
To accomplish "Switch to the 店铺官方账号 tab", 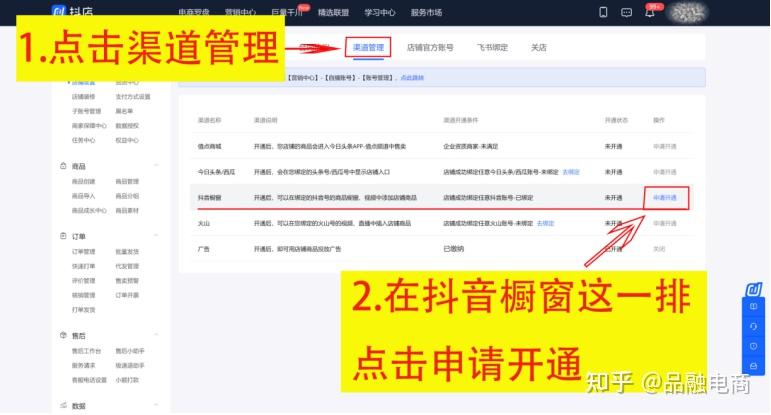I will coord(430,48).
